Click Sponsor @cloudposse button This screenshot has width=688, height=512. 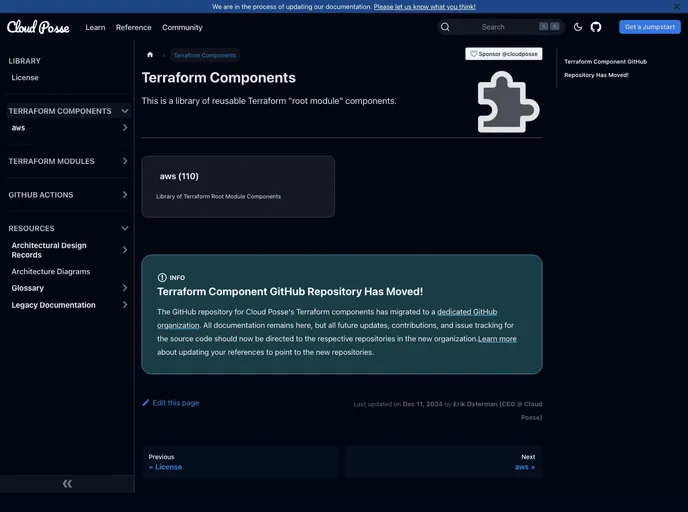(504, 54)
